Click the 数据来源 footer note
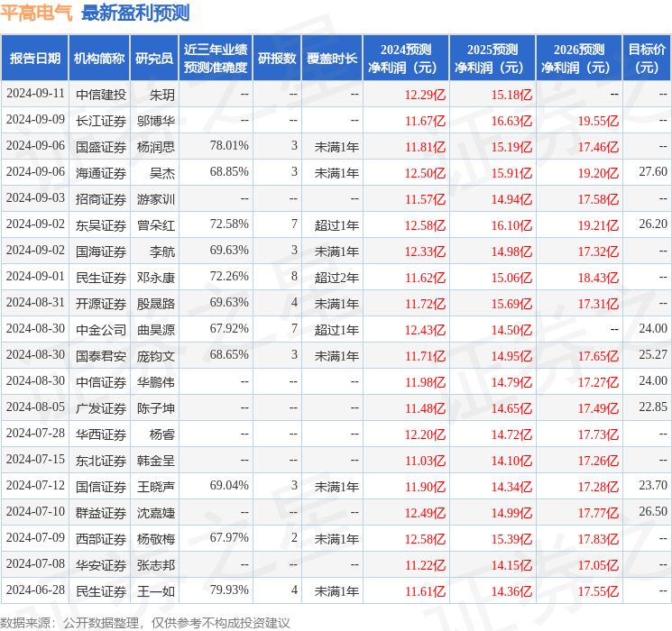The width and height of the screenshot is (672, 631). [145, 622]
